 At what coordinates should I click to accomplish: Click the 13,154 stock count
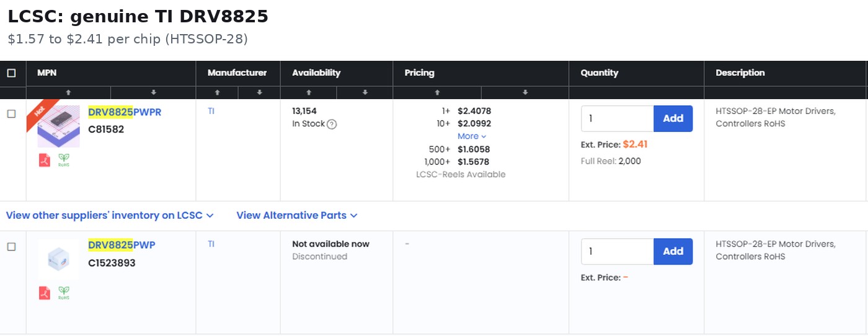304,111
